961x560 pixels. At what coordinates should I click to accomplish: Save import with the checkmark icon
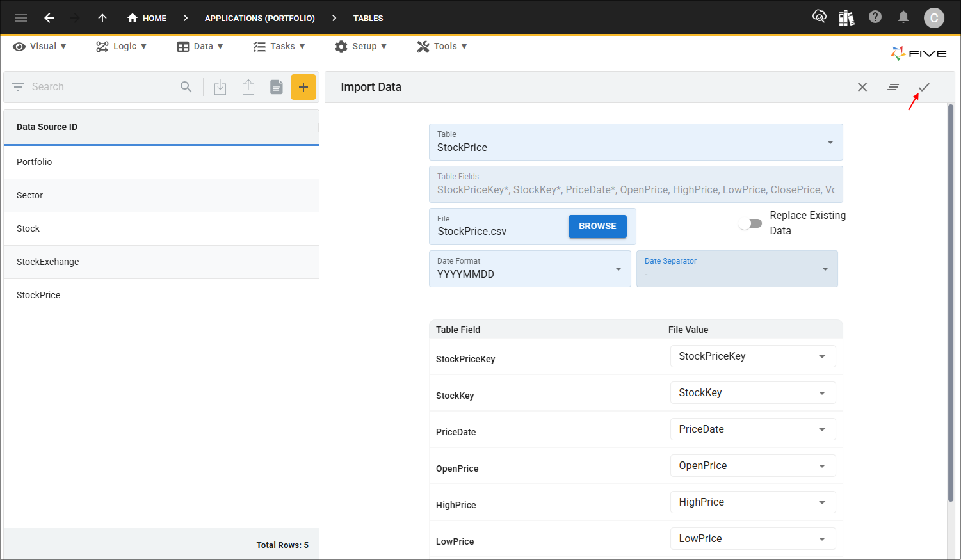coord(924,87)
